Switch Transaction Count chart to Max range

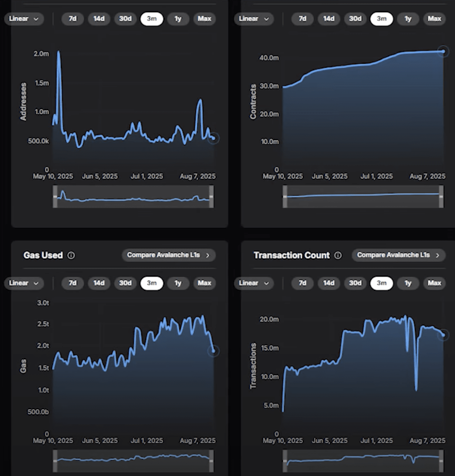pyautogui.click(x=434, y=283)
